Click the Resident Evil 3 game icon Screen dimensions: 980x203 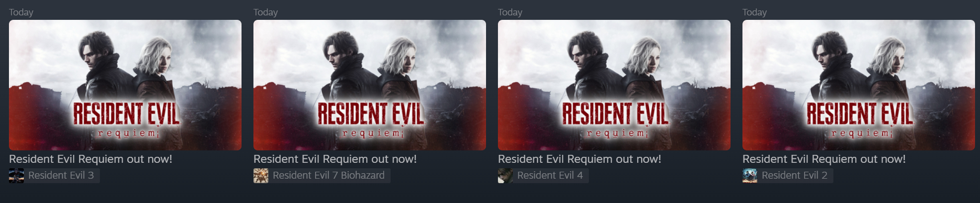pos(16,176)
